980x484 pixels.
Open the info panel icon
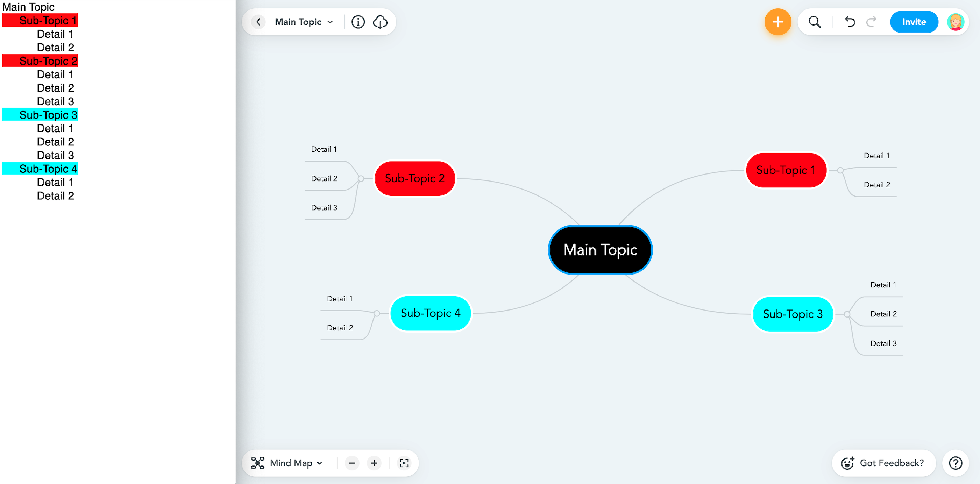[358, 22]
